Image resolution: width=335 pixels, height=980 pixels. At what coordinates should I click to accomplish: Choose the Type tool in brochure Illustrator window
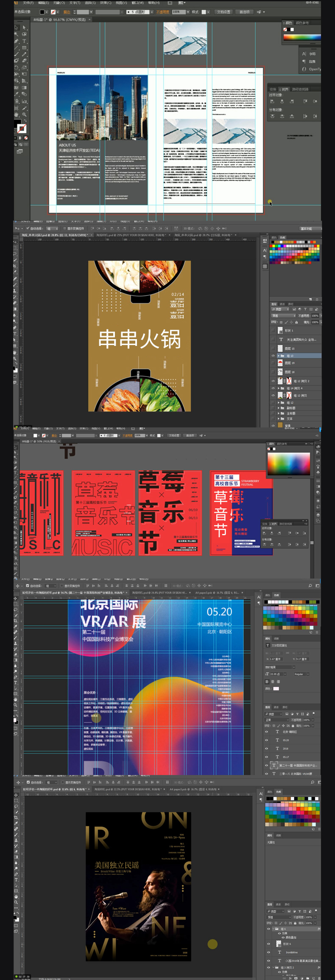click(x=24, y=41)
